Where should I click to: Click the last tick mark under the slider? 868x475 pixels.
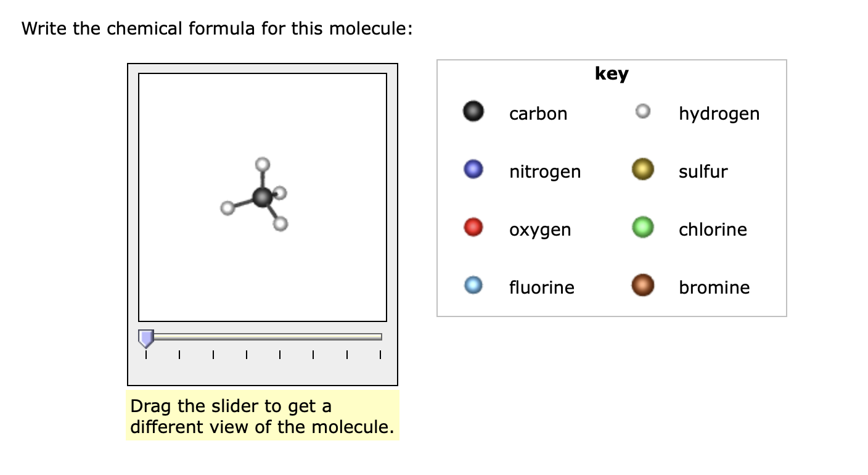click(x=380, y=355)
